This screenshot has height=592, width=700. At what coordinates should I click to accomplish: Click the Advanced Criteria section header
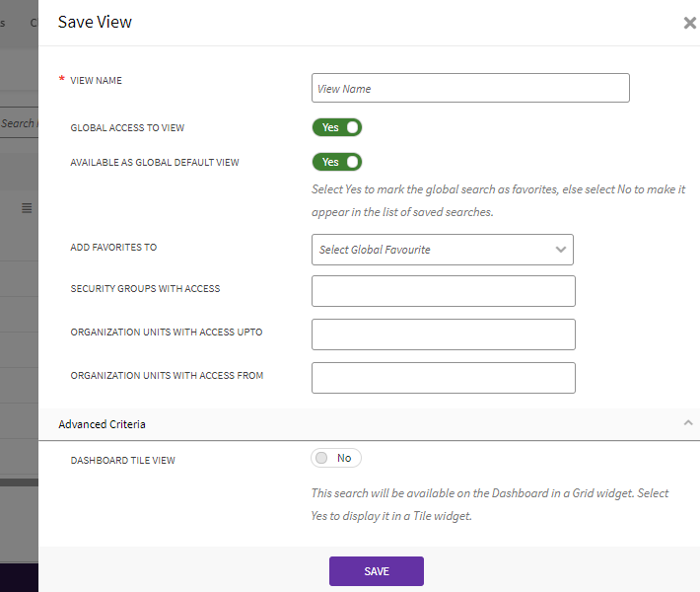click(103, 424)
